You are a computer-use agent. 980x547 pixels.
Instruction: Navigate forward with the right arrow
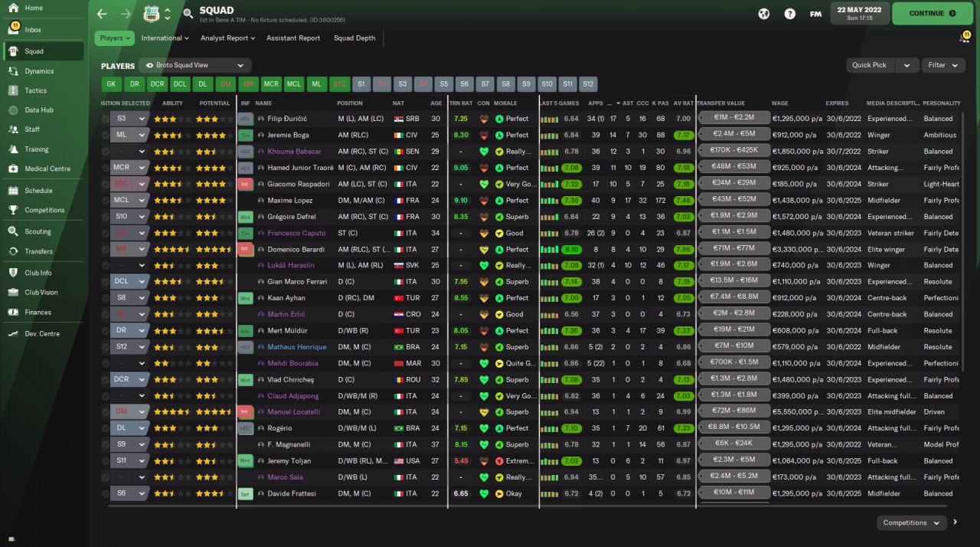(126, 14)
